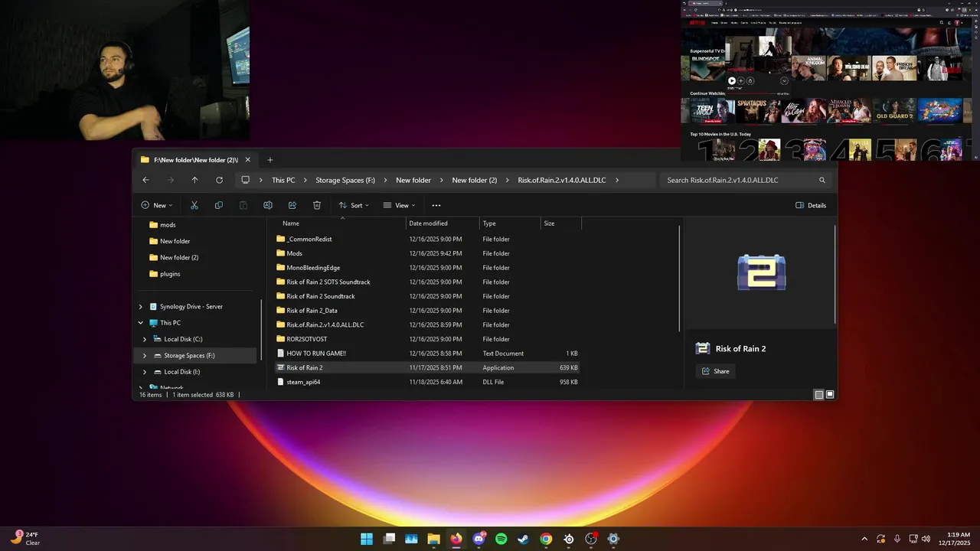Click Share button in details preview pane

(x=716, y=371)
